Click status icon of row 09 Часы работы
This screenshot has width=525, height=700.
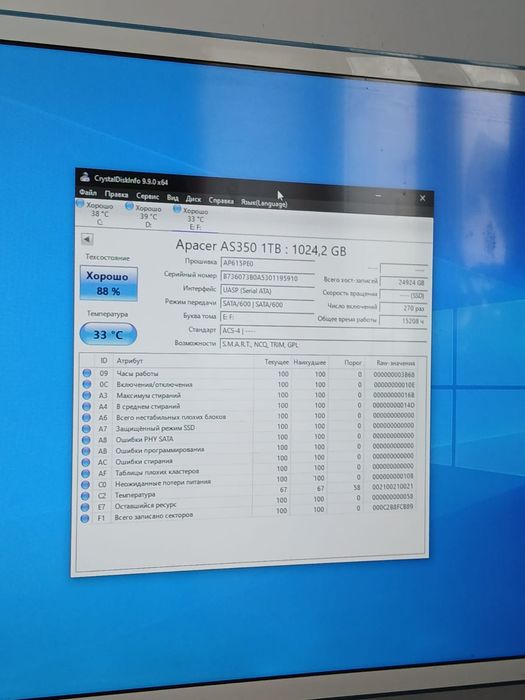(87, 373)
